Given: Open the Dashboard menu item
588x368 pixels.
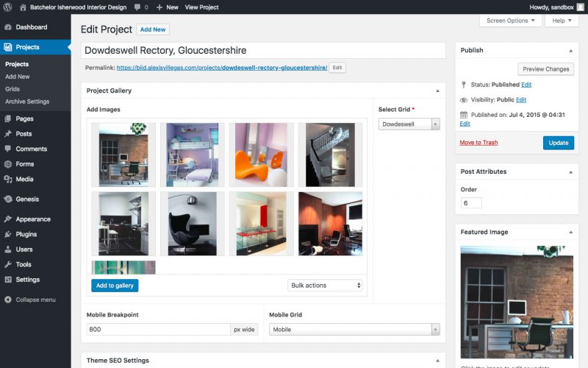Looking at the screenshot, I should [x=32, y=27].
